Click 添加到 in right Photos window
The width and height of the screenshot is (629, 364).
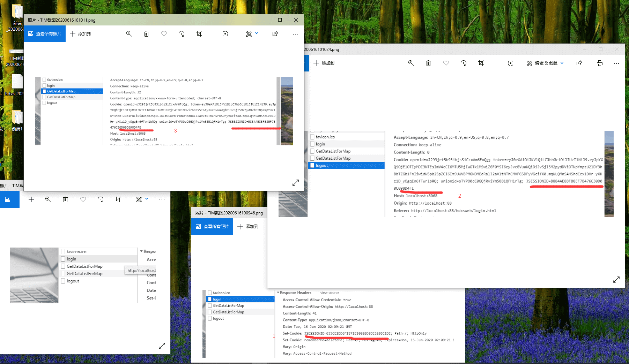324,63
